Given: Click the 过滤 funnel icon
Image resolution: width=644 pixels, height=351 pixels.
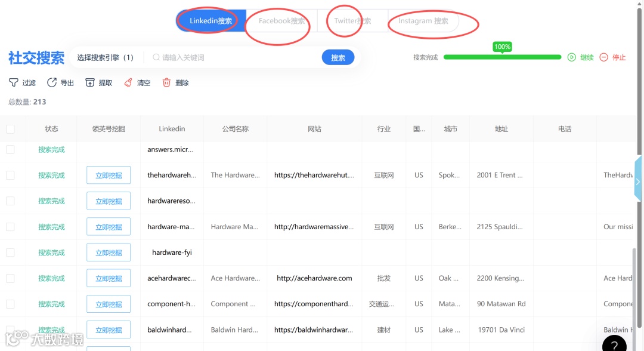Looking at the screenshot, I should tap(14, 82).
